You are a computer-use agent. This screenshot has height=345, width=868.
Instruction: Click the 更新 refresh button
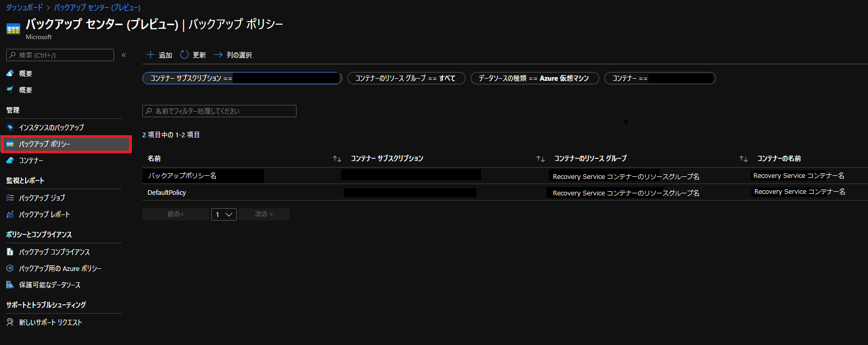pos(193,55)
